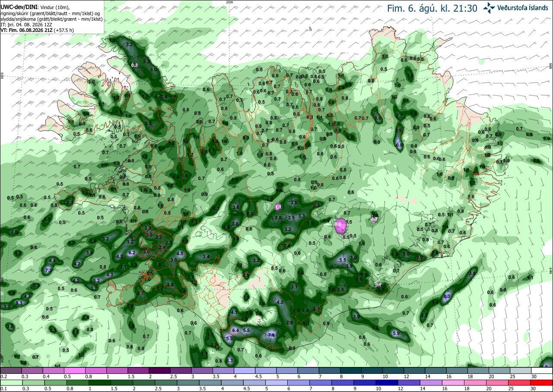
Task: Select the forecast time heading Fim. 6. ágú. kl. 21:30
Action: [432, 8]
